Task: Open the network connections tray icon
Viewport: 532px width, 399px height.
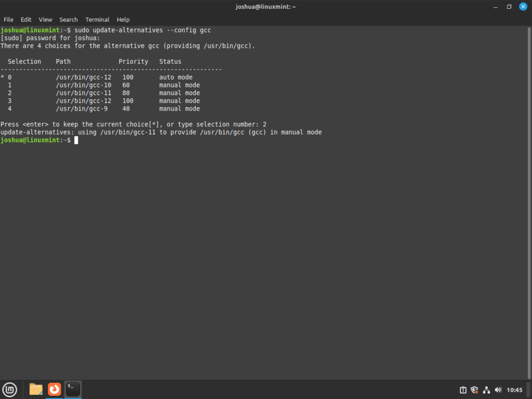Action: (486, 390)
